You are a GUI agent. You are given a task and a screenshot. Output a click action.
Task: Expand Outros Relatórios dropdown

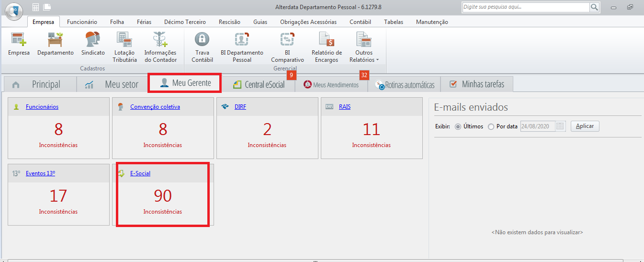click(364, 47)
